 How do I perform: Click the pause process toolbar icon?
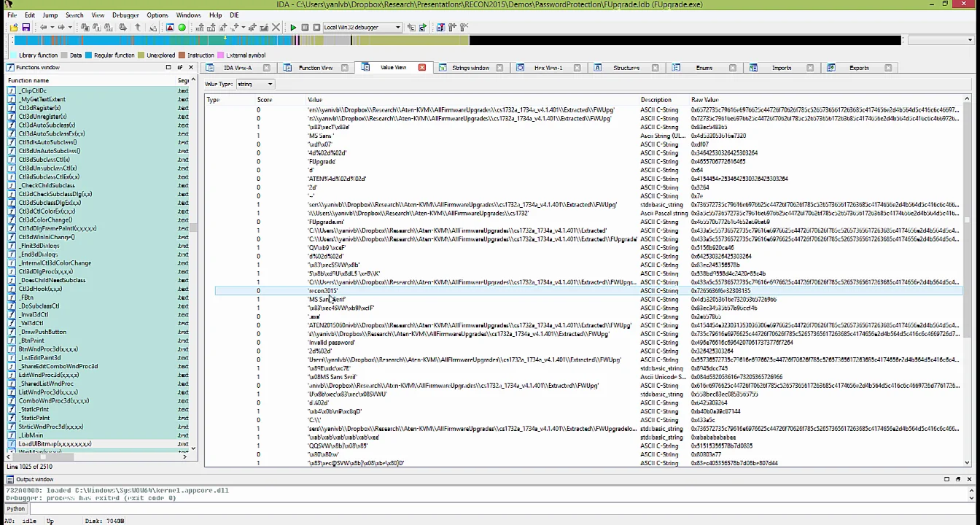point(305,28)
